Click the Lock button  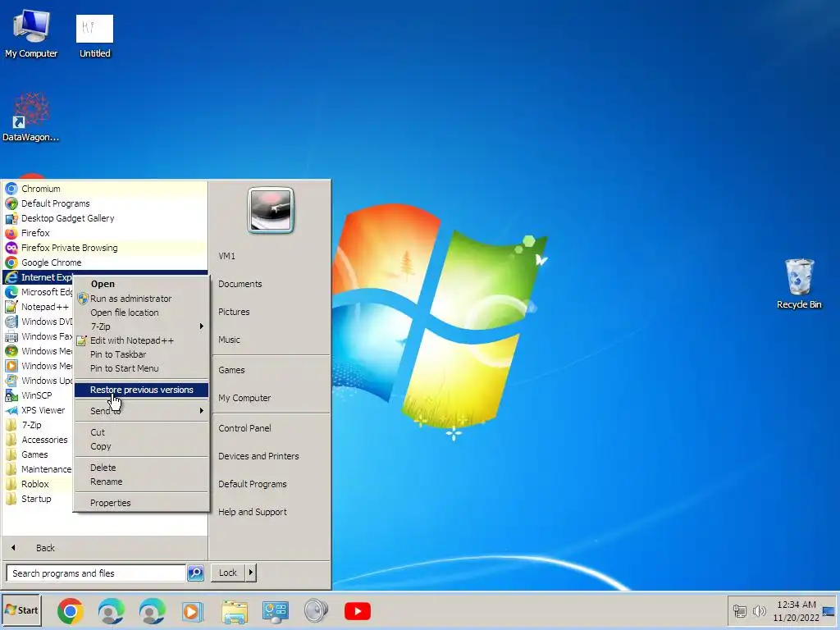[x=228, y=573]
